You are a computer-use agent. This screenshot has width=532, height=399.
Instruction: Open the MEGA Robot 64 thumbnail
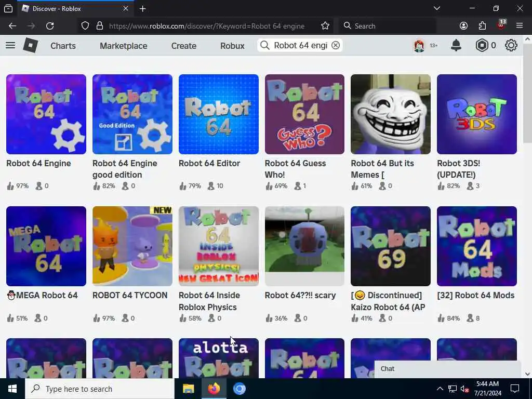click(46, 246)
